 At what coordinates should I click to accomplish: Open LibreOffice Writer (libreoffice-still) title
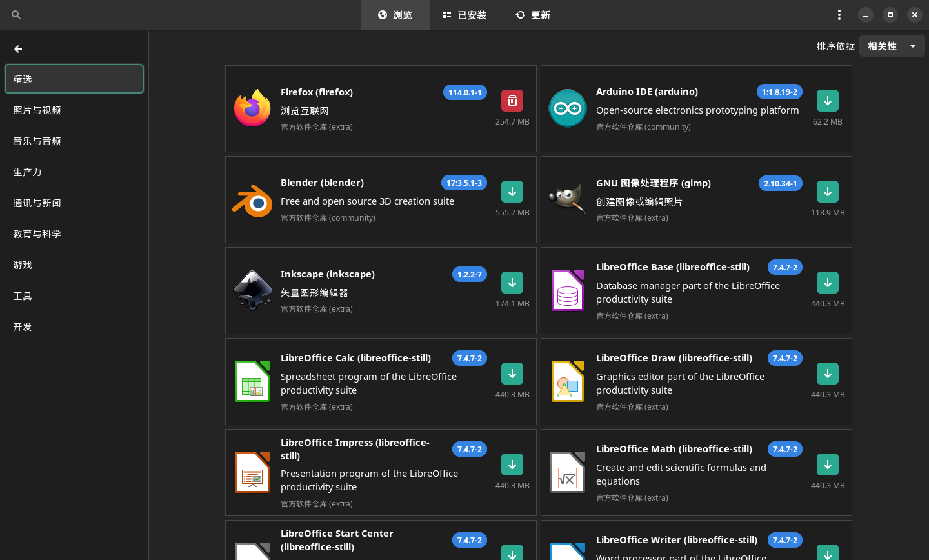pyautogui.click(x=677, y=540)
